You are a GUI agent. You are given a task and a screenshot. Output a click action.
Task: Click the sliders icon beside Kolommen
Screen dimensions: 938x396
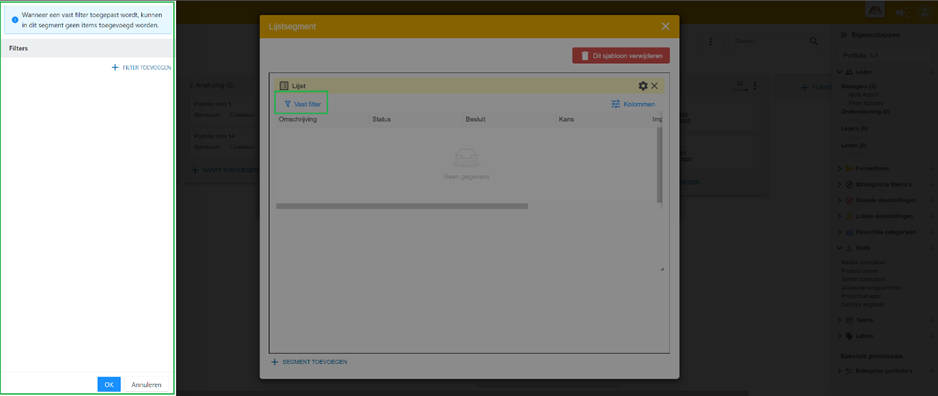[x=616, y=104]
